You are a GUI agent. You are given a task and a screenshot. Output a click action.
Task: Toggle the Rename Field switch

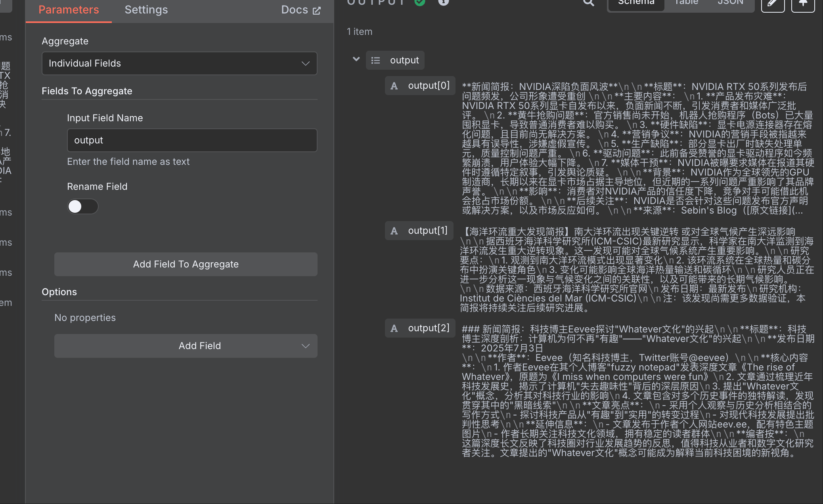point(82,206)
